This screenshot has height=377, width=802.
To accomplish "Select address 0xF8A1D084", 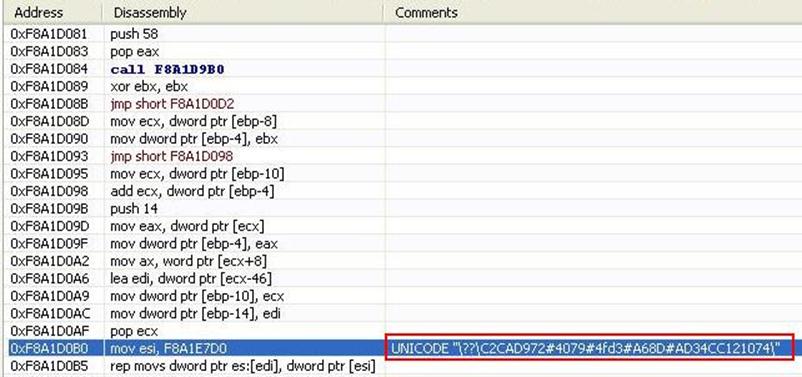I will [x=49, y=69].
